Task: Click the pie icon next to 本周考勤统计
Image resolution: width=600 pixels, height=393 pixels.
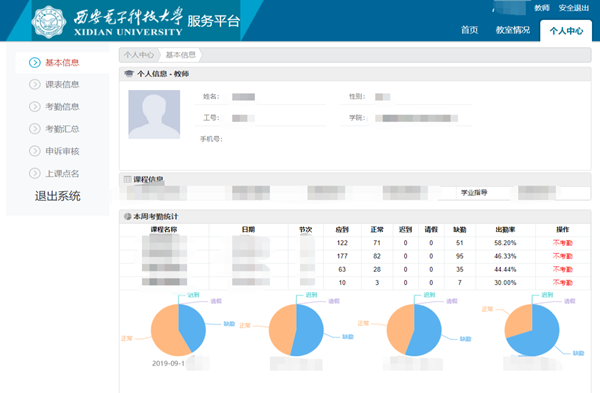Action: 128,217
